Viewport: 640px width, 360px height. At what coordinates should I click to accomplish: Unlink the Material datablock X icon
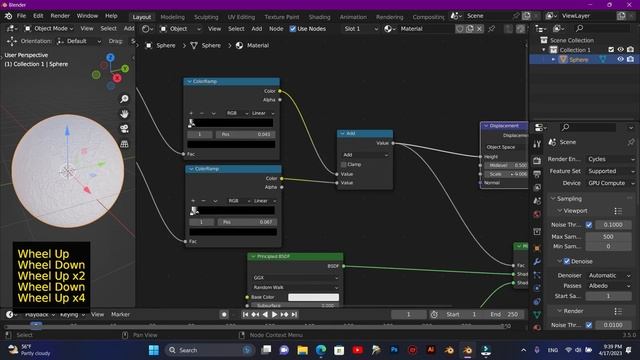(480, 29)
